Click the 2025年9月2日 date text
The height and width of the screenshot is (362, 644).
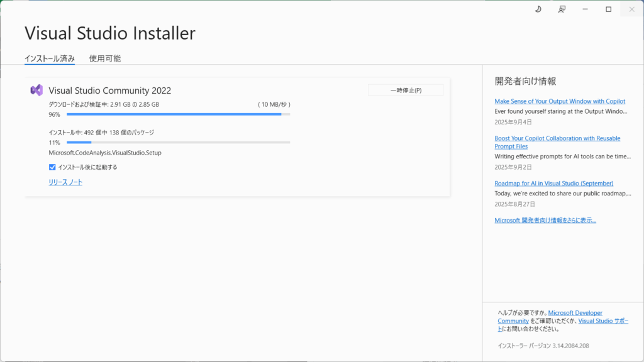[x=513, y=167]
